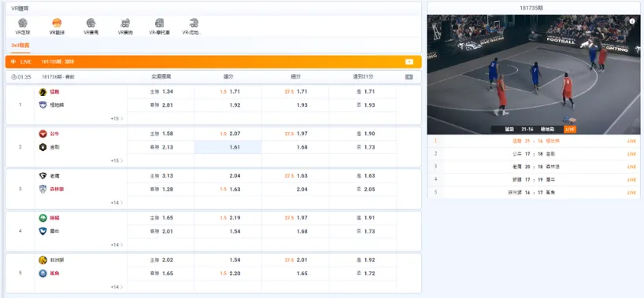
Task: Select live score row 16 : 17
Action: point(534,193)
